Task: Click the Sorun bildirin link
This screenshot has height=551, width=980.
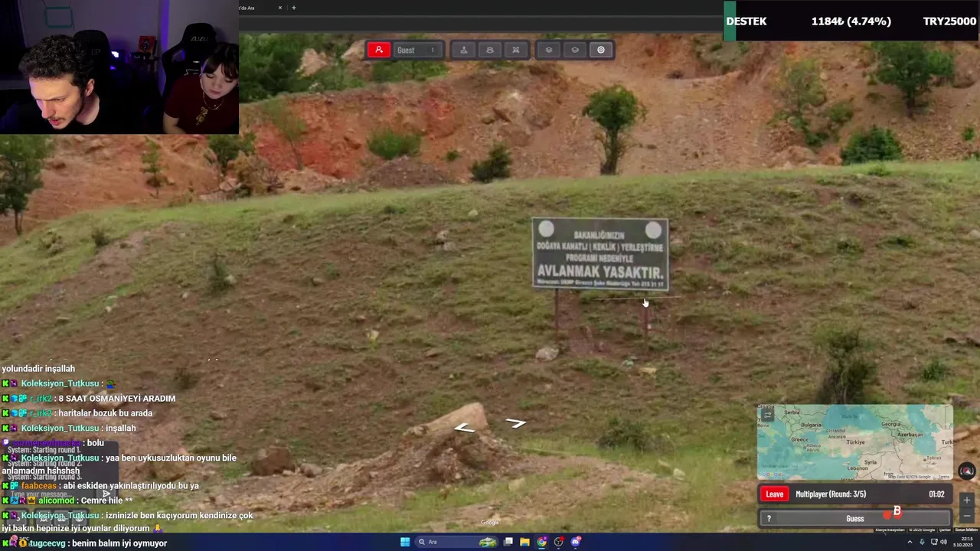Action: pyautogui.click(x=967, y=530)
